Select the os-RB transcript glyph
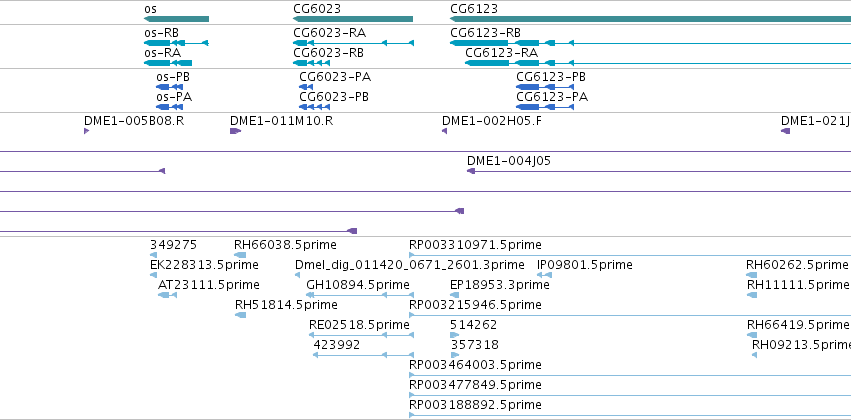Screen dimensions: 851x420 (x=176, y=43)
